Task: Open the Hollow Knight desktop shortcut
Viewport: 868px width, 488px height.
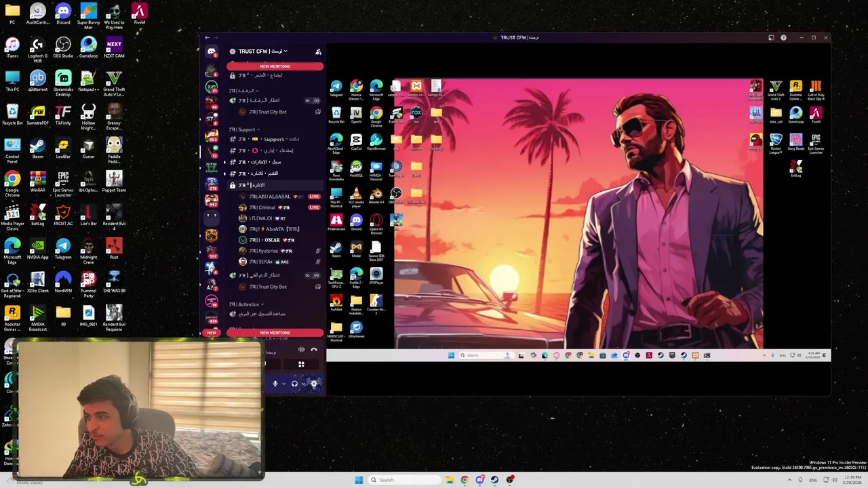Action: [88, 117]
